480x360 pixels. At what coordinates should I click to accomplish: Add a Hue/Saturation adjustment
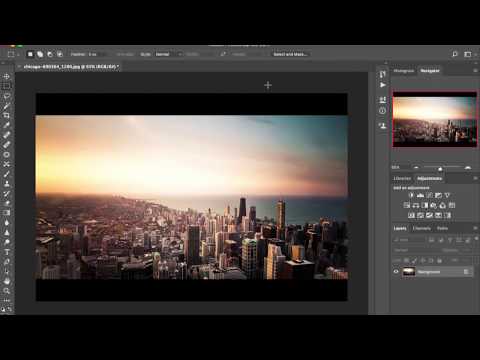tap(407, 205)
